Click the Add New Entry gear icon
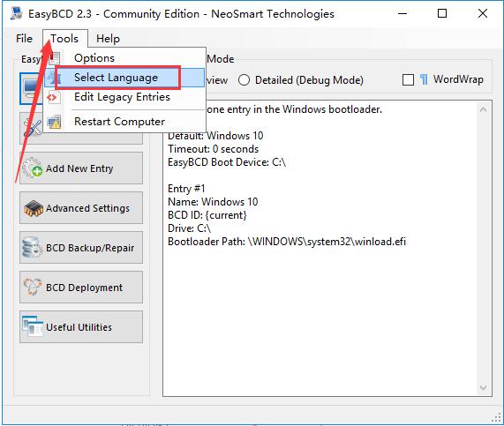This screenshot has height=426, width=504. point(33,168)
